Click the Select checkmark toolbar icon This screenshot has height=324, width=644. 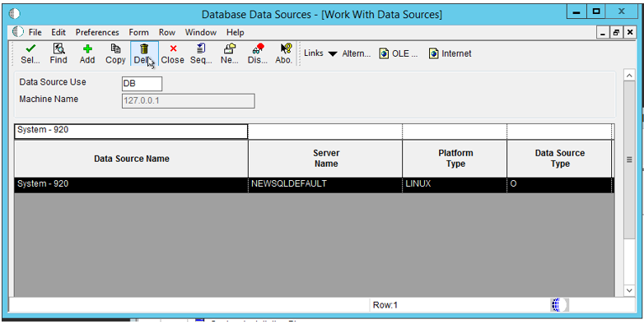tap(30, 49)
